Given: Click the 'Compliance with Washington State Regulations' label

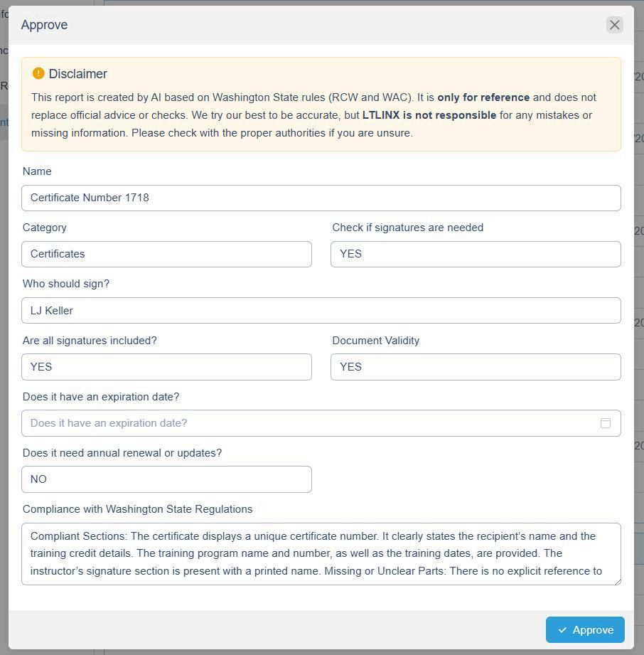Looking at the screenshot, I should [137, 509].
